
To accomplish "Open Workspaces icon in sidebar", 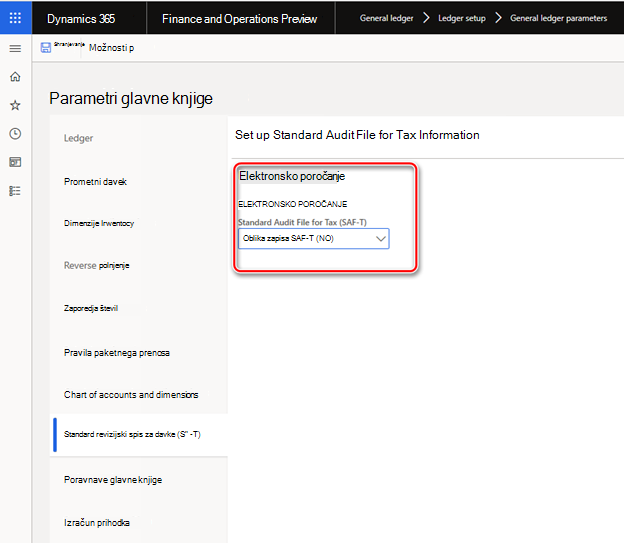I will (x=15, y=162).
